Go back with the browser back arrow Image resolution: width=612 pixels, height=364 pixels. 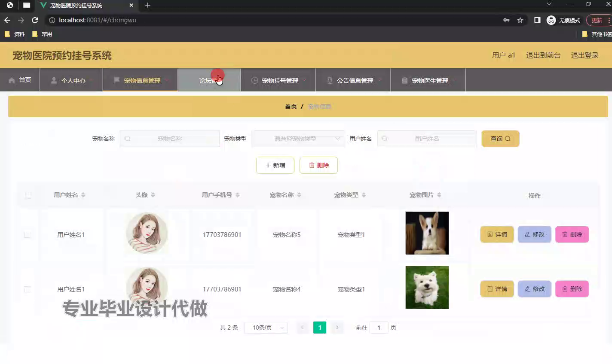(x=7, y=20)
